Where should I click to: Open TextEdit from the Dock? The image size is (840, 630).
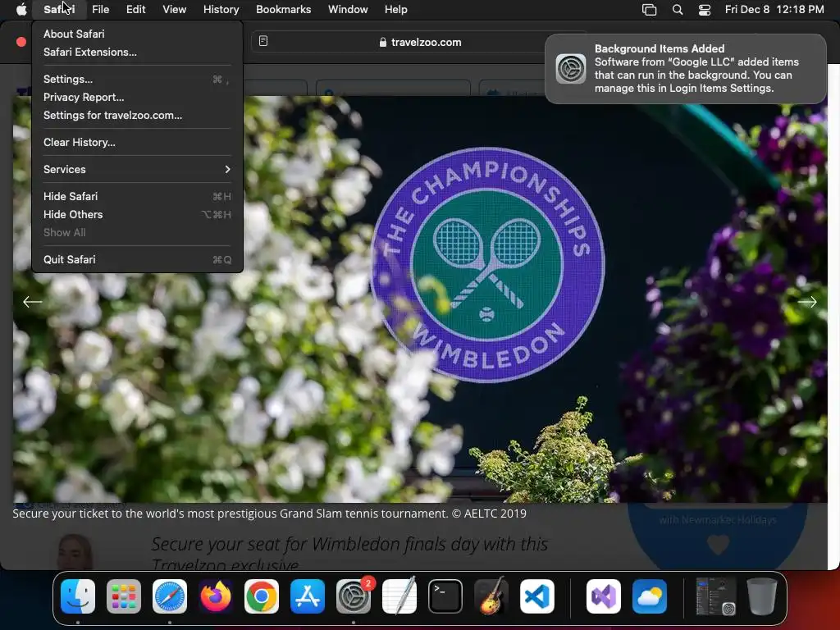pyautogui.click(x=399, y=596)
